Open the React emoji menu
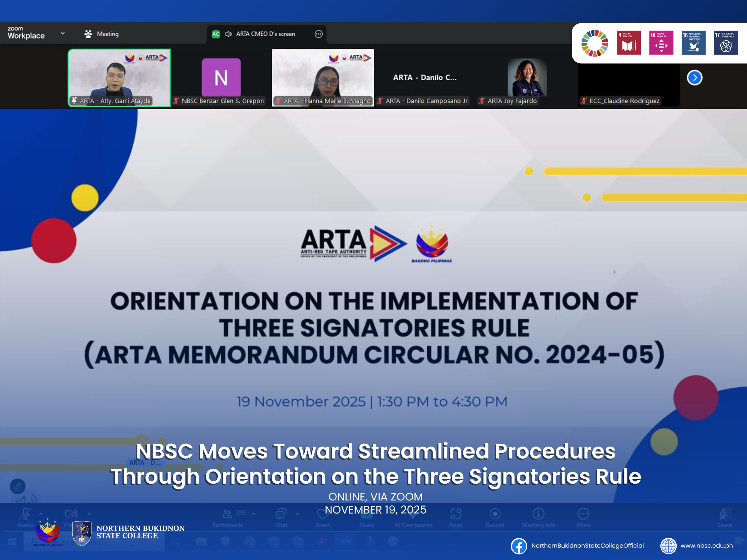 322,514
